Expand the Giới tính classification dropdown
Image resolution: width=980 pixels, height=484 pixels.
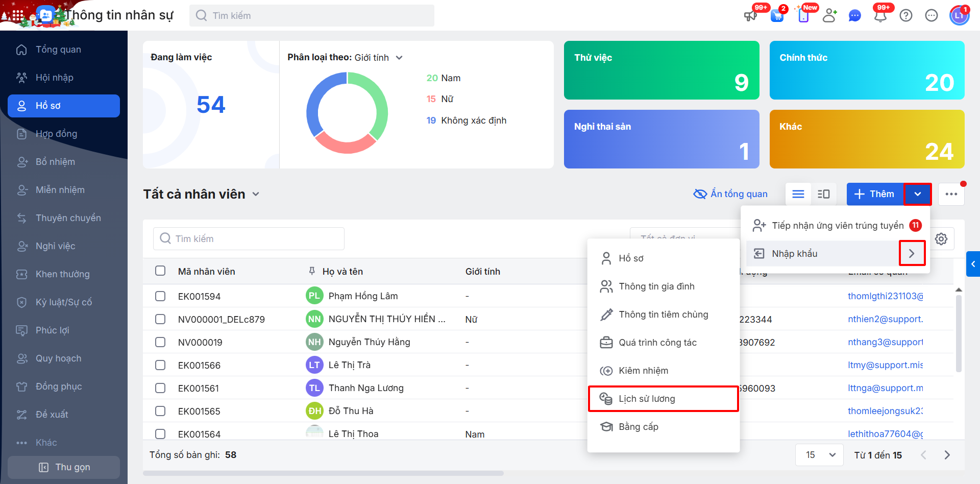click(x=399, y=58)
